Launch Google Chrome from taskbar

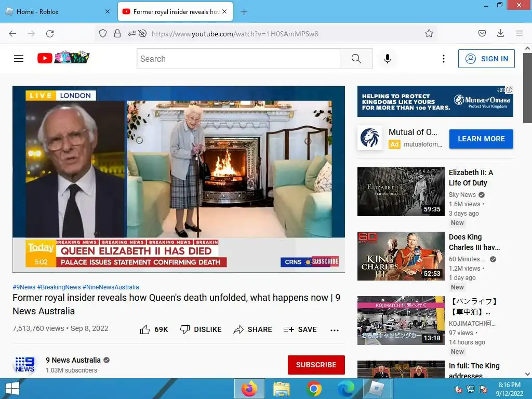pyautogui.click(x=314, y=389)
